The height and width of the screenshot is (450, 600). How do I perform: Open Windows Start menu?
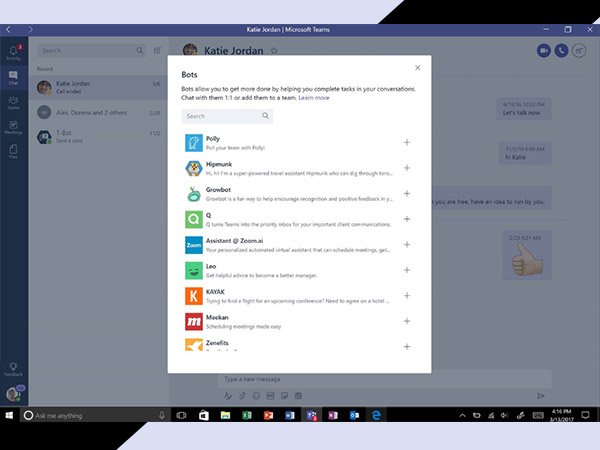(x=10, y=415)
